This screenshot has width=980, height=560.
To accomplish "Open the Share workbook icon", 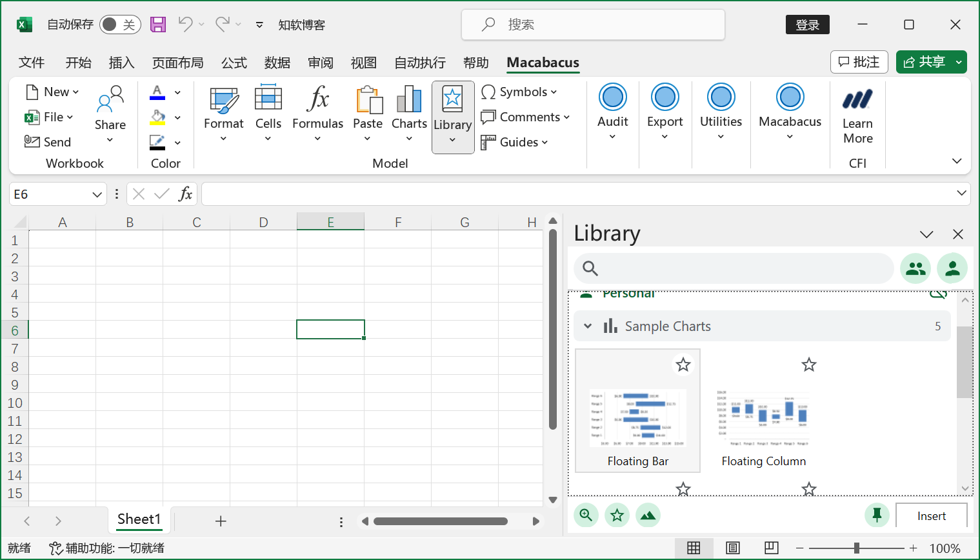I will 110,114.
